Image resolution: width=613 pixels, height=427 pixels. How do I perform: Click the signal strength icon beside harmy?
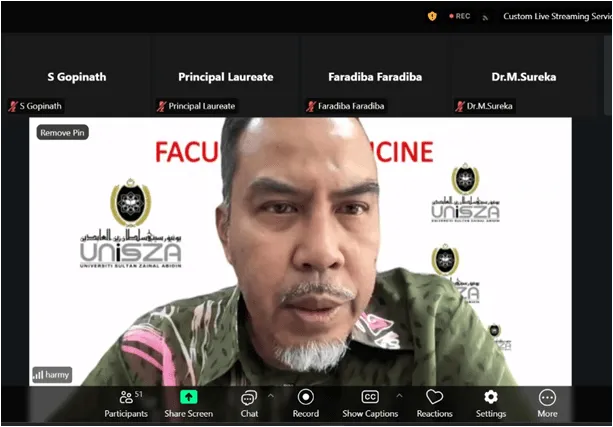coord(38,375)
